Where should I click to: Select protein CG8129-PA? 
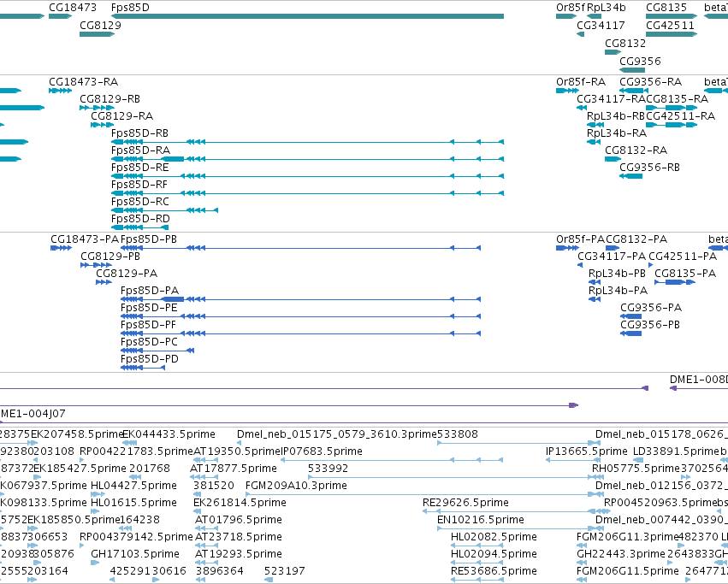pos(127,274)
